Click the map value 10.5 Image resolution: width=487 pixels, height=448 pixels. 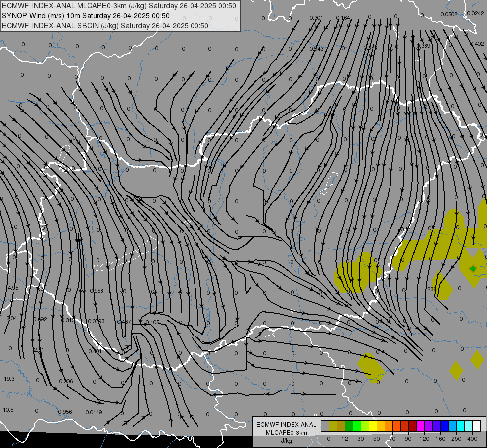click(8, 410)
